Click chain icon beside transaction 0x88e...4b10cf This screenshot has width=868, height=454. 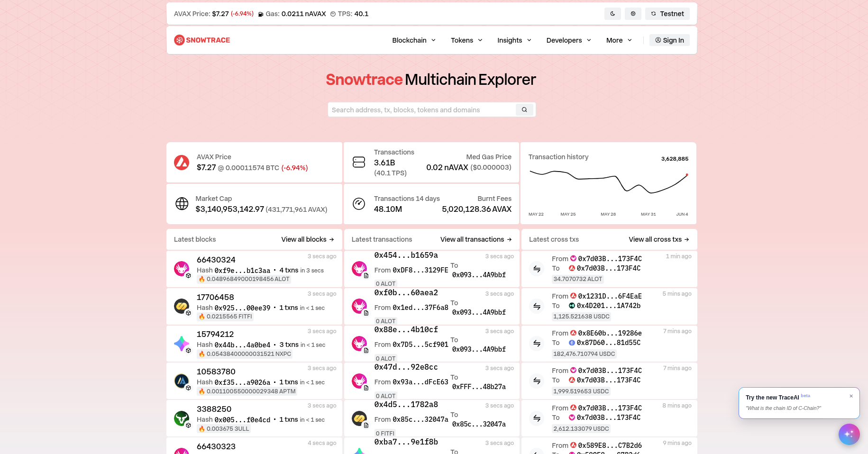359,343
